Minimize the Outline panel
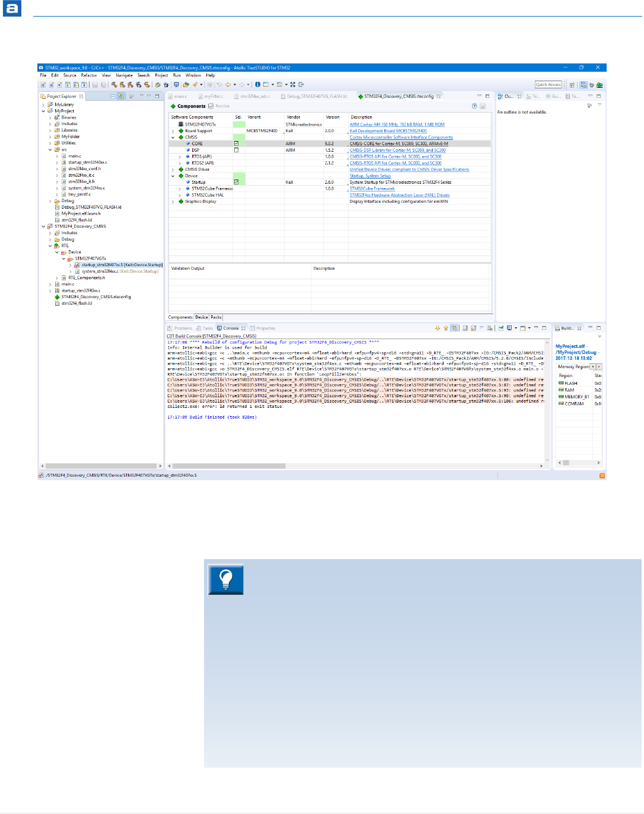The height and width of the screenshot is (814, 644). click(x=590, y=95)
